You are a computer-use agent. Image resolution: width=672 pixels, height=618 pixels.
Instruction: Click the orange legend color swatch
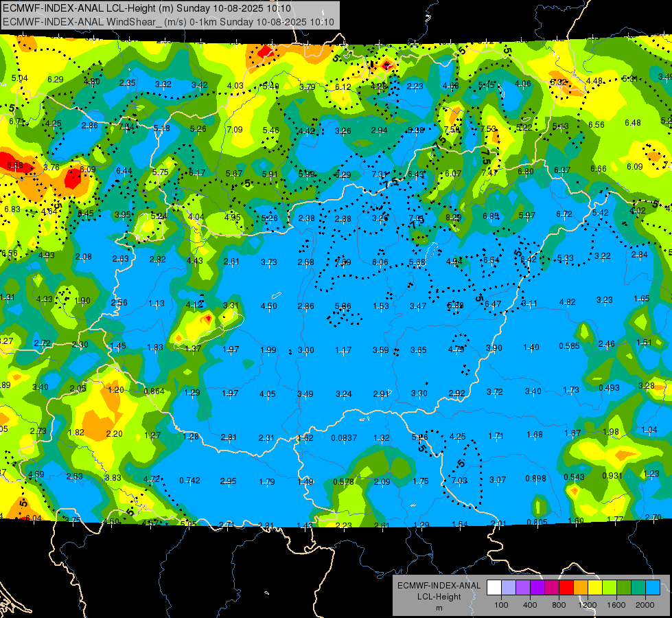(x=581, y=588)
